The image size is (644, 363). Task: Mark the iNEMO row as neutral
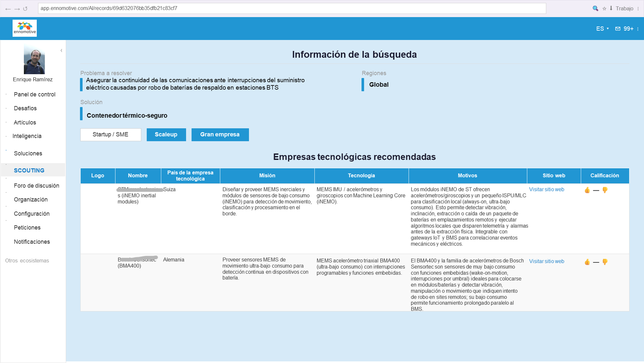[596, 190]
